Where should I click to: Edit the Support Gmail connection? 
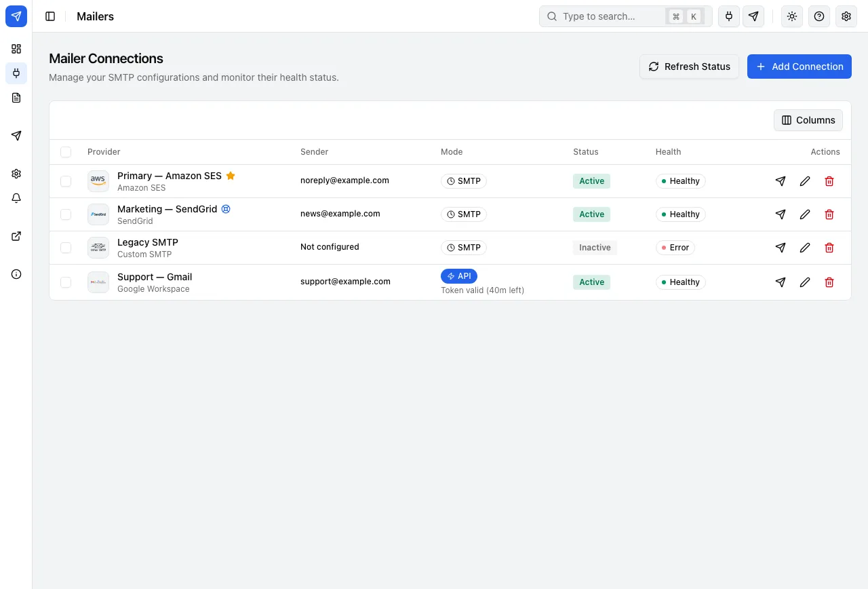coord(805,282)
